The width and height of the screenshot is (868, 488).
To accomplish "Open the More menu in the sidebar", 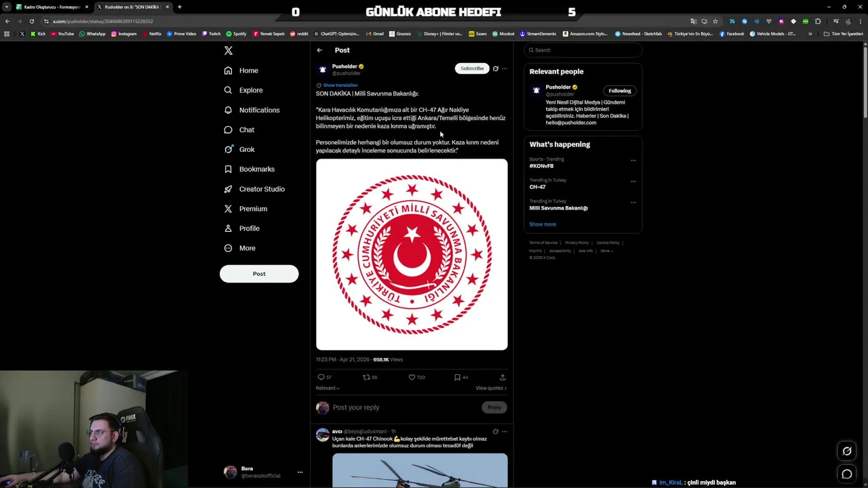I will 240,248.
